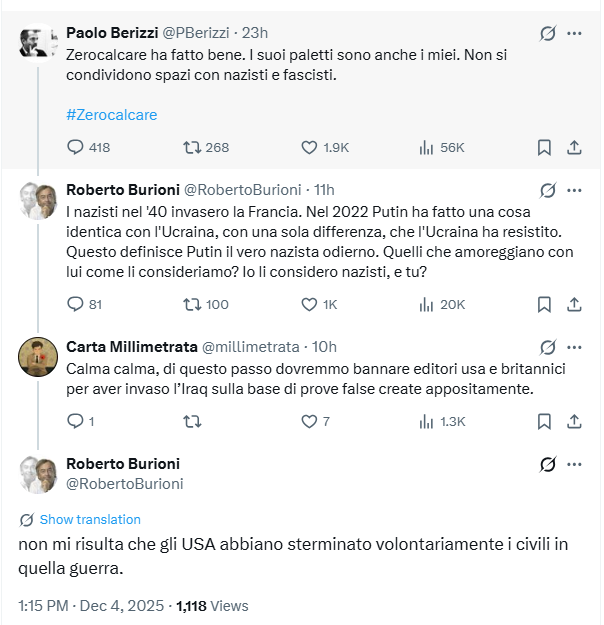The width and height of the screenshot is (604, 625).
Task: Bookmark Paolo Berizzi's tweet
Action: [x=544, y=147]
